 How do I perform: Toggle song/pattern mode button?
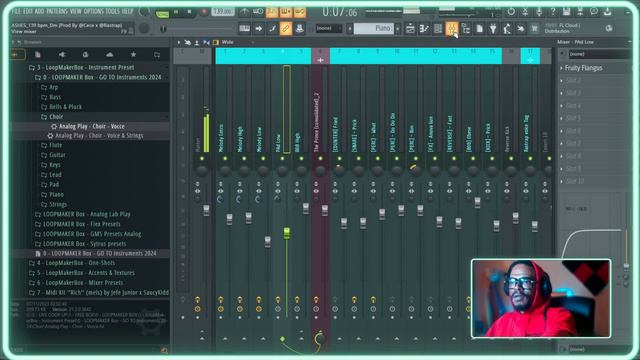(162, 14)
